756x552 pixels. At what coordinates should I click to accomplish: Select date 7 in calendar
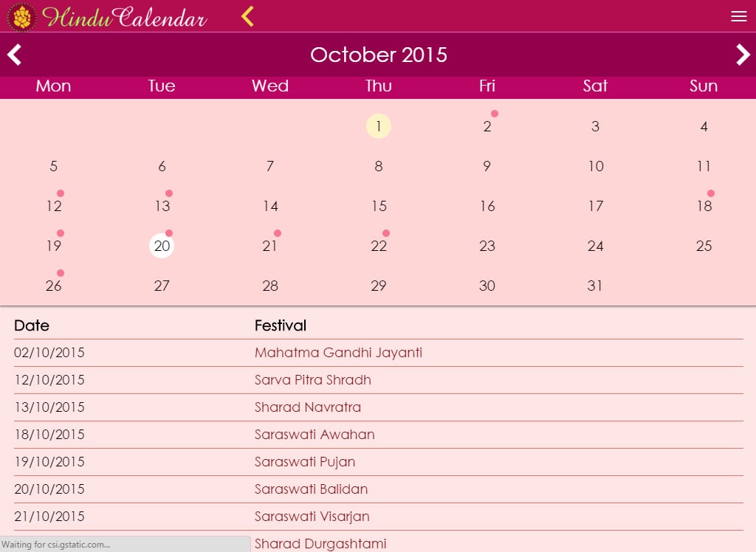(270, 166)
